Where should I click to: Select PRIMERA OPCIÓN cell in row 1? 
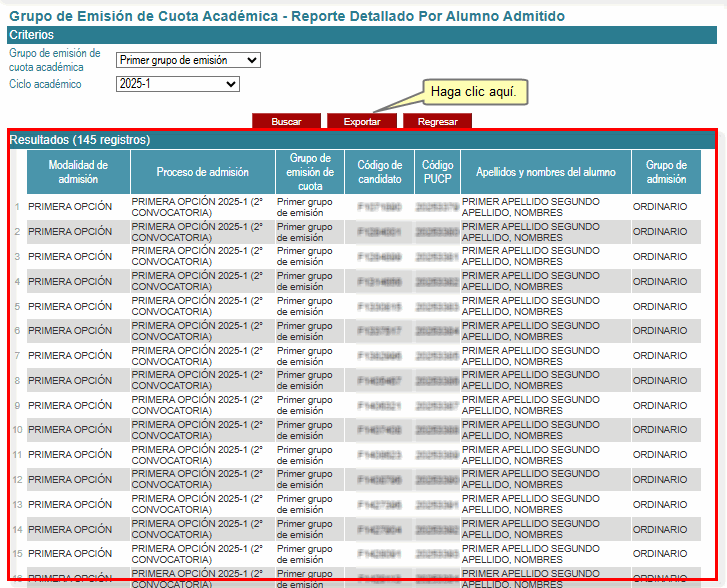(x=70, y=207)
